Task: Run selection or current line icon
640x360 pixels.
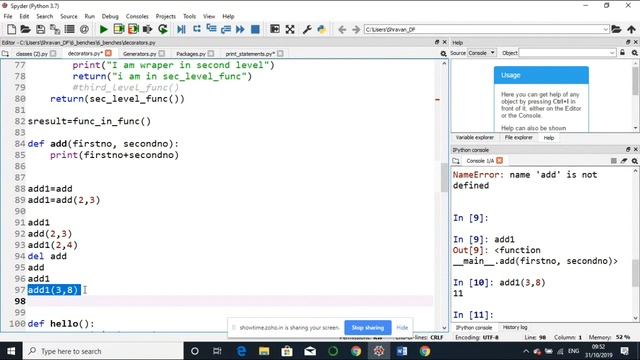Action: [x=147, y=29]
